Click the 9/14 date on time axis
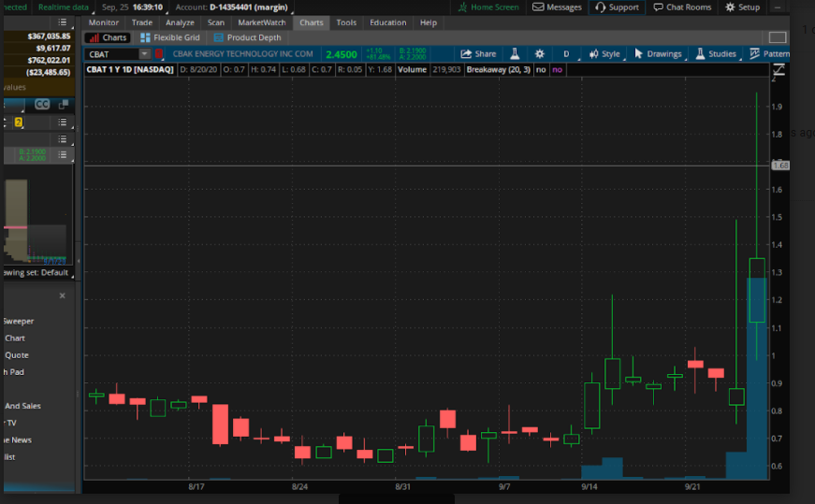 point(589,487)
